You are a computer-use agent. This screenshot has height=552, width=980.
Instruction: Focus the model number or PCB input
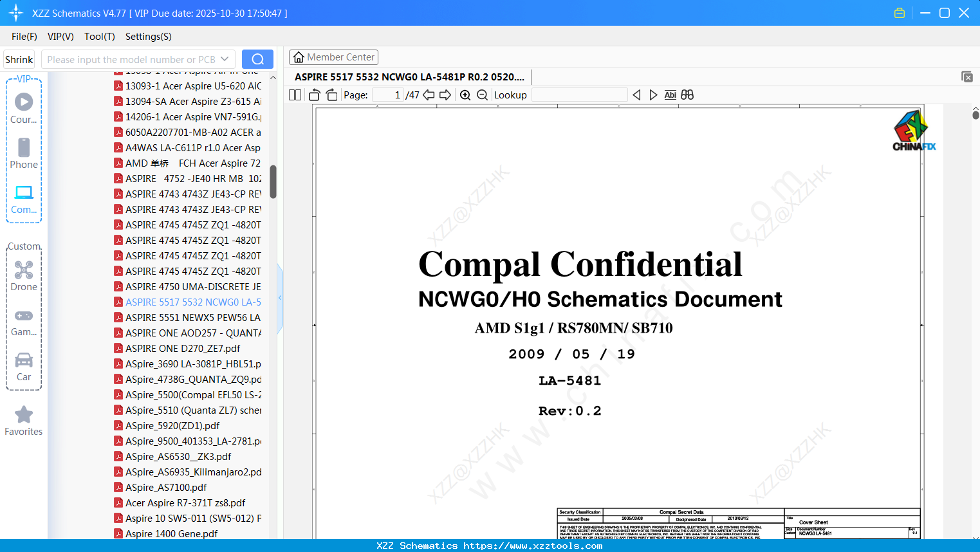[131, 59]
